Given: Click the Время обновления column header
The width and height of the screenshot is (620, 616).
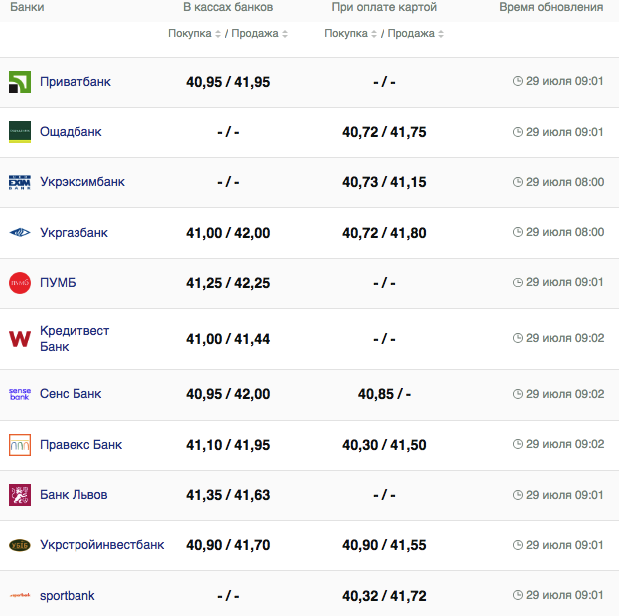Looking at the screenshot, I should point(551,7).
